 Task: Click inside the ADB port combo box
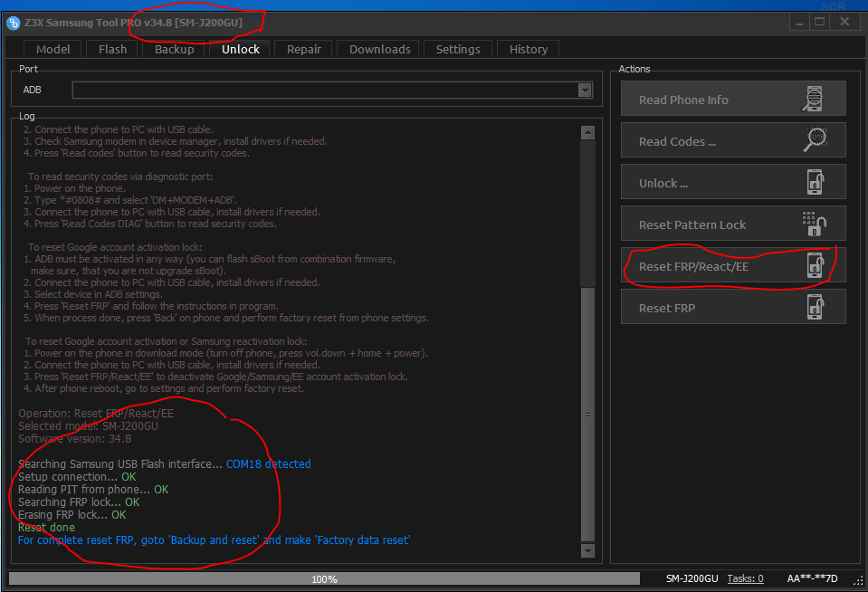click(332, 91)
